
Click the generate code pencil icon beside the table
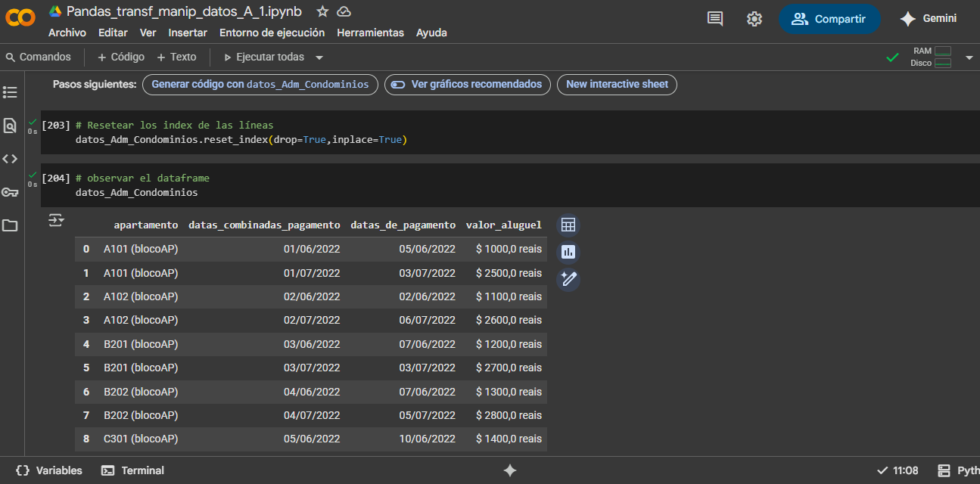pyautogui.click(x=568, y=279)
